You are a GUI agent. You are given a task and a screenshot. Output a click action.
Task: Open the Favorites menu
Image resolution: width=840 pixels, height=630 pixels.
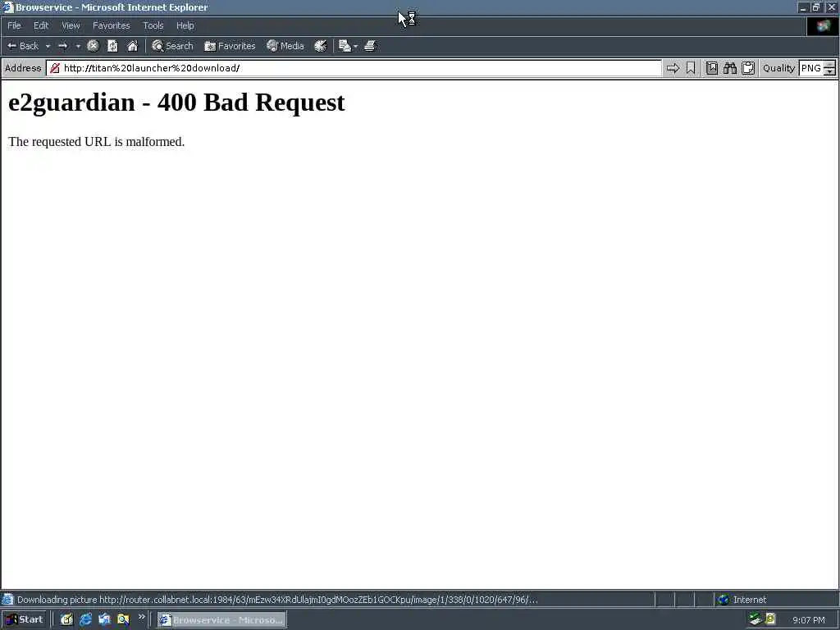111,25
